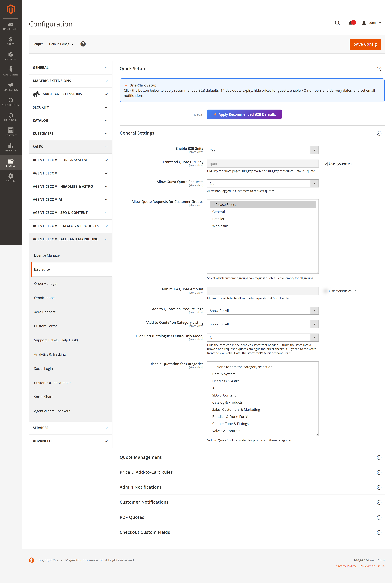This screenshot has width=392, height=583.
Task: Expand the PDF Quotes section
Action: 252,517
